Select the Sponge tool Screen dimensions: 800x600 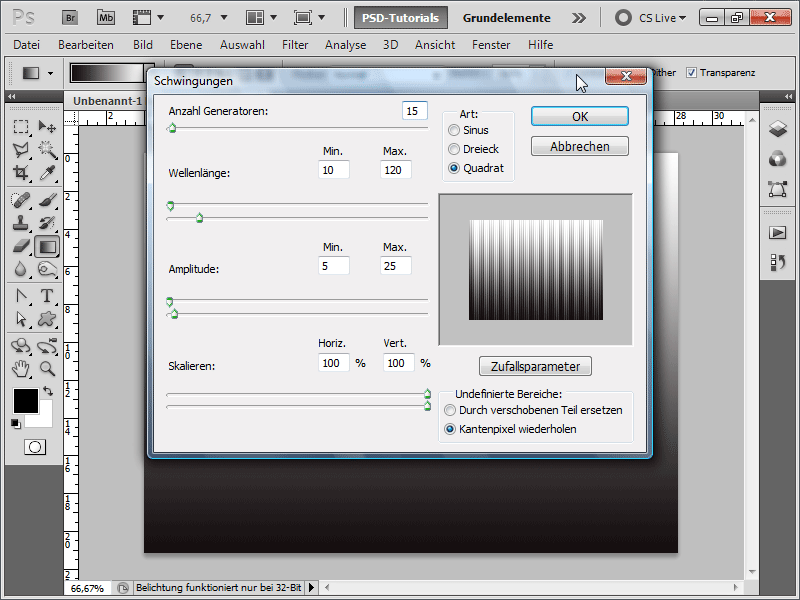(47, 269)
